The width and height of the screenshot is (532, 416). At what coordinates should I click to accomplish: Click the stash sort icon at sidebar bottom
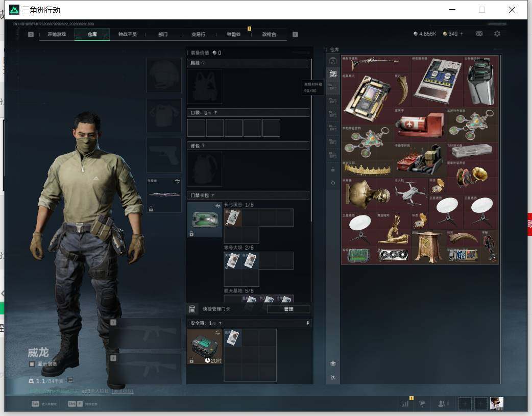(x=333, y=377)
